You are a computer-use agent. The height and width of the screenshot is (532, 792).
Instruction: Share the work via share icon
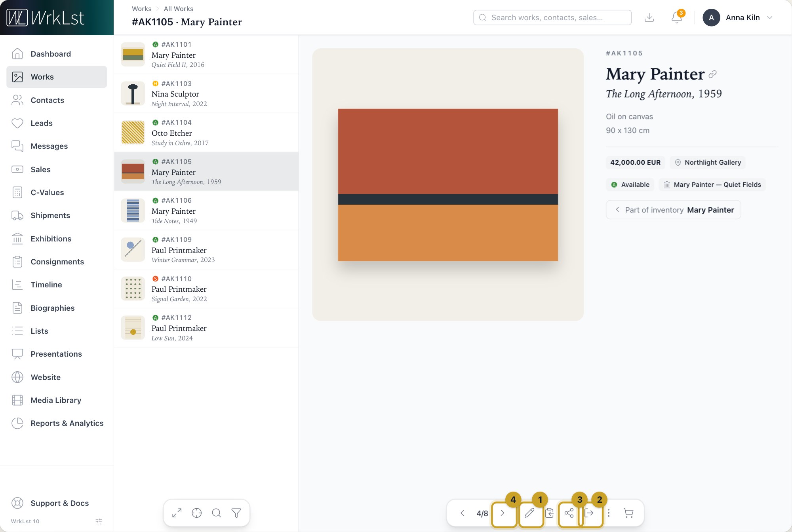(x=569, y=513)
